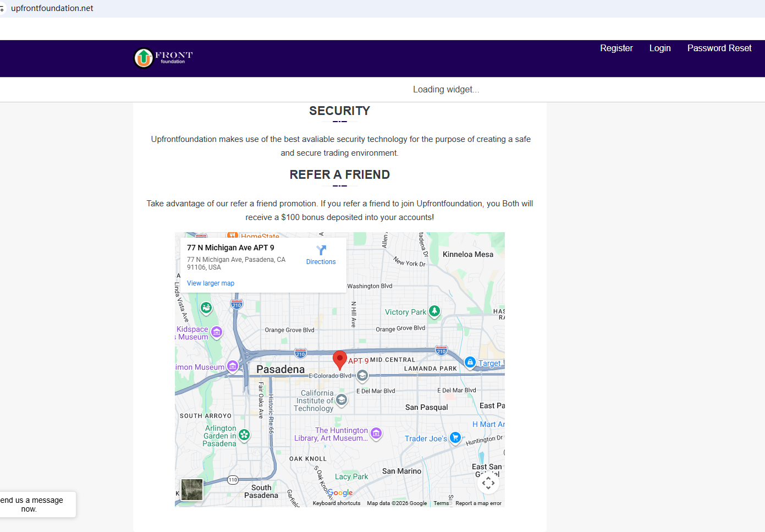The image size is (765, 532).
Task: Click the red location pin marker
Action: (340, 359)
